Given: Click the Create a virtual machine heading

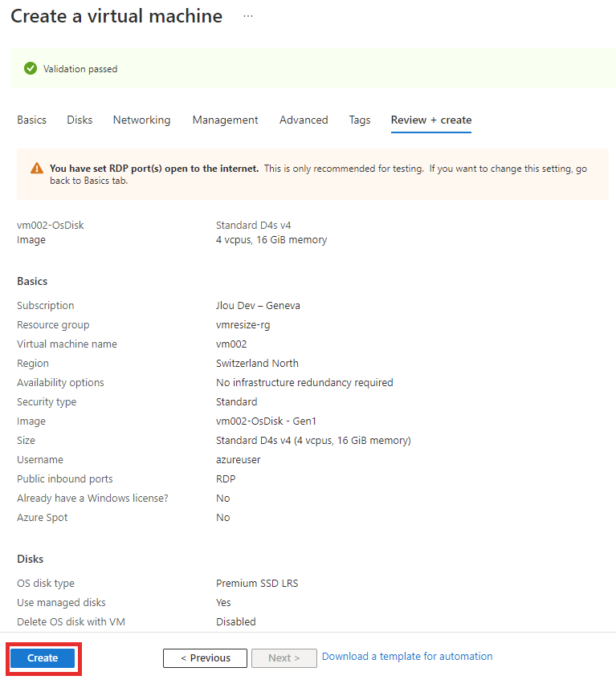Looking at the screenshot, I should pyautogui.click(x=116, y=16).
